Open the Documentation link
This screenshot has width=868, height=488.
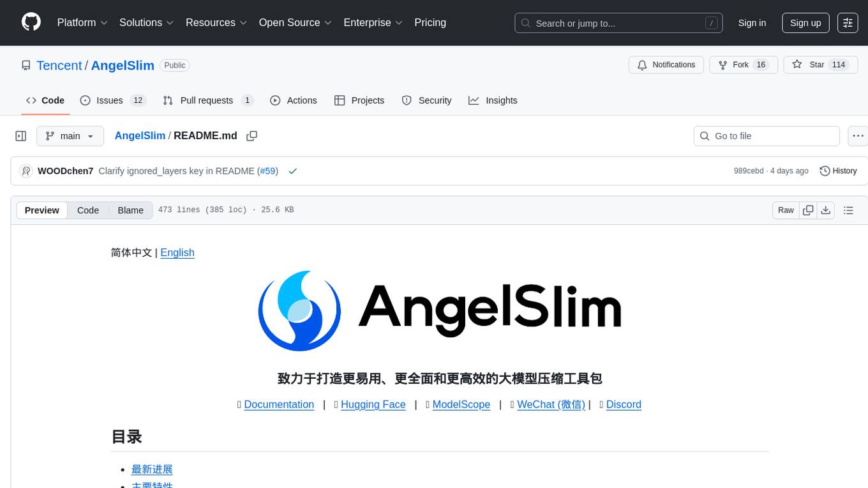pos(279,404)
